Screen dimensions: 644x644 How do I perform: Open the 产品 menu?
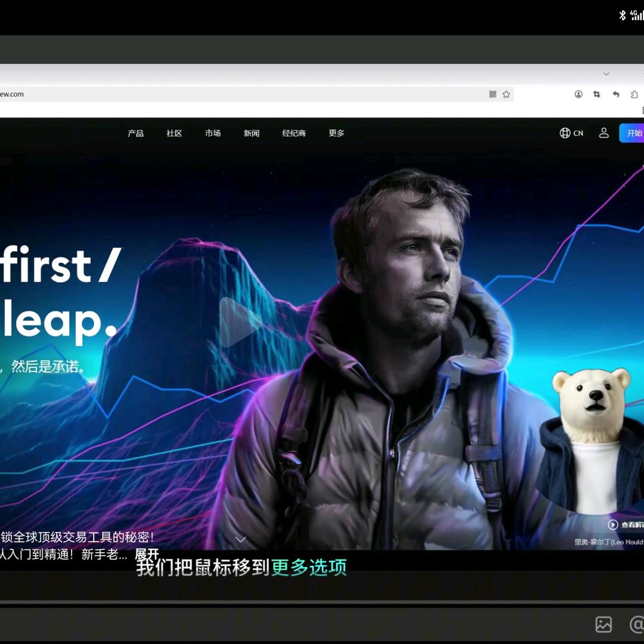pyautogui.click(x=135, y=133)
